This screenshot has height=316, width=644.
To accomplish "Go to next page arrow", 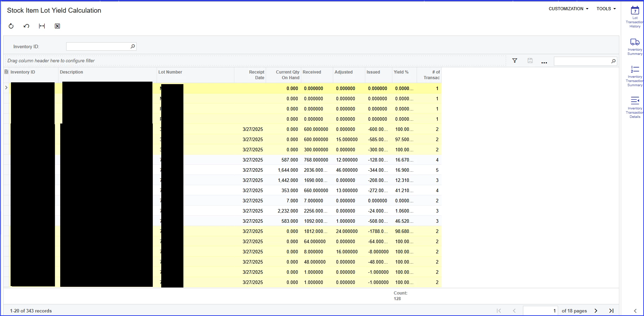I will pyautogui.click(x=596, y=311).
